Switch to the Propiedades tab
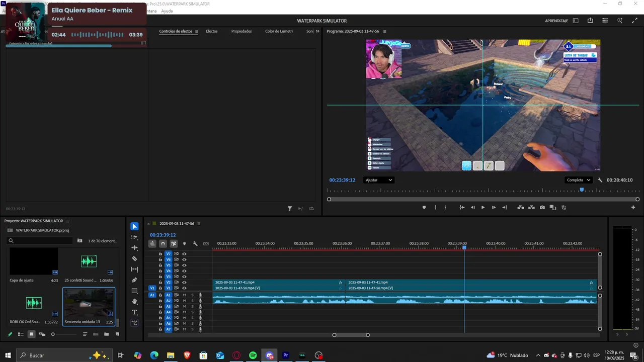This screenshot has height=362, width=644. tap(242, 31)
